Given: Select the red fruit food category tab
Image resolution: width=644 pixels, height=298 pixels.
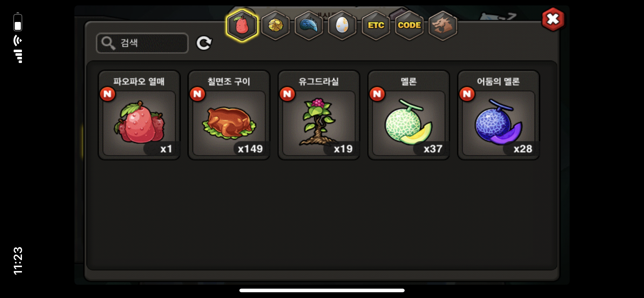Looking at the screenshot, I should (x=242, y=25).
